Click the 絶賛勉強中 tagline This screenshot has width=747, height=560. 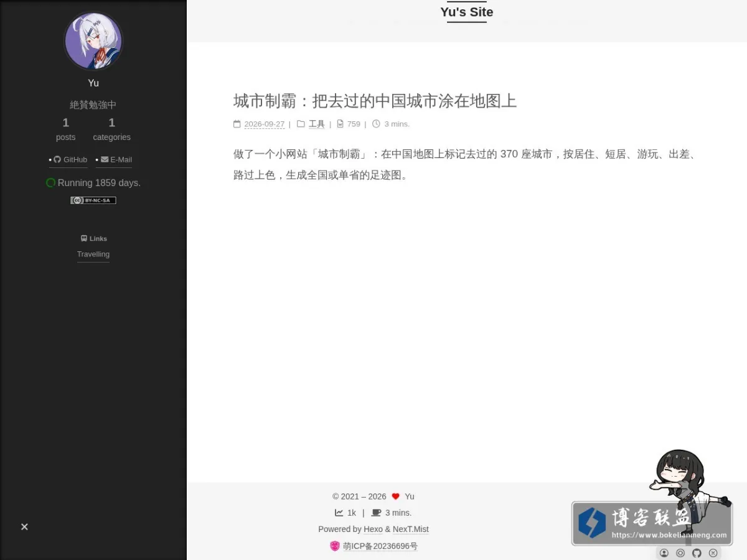(x=93, y=105)
